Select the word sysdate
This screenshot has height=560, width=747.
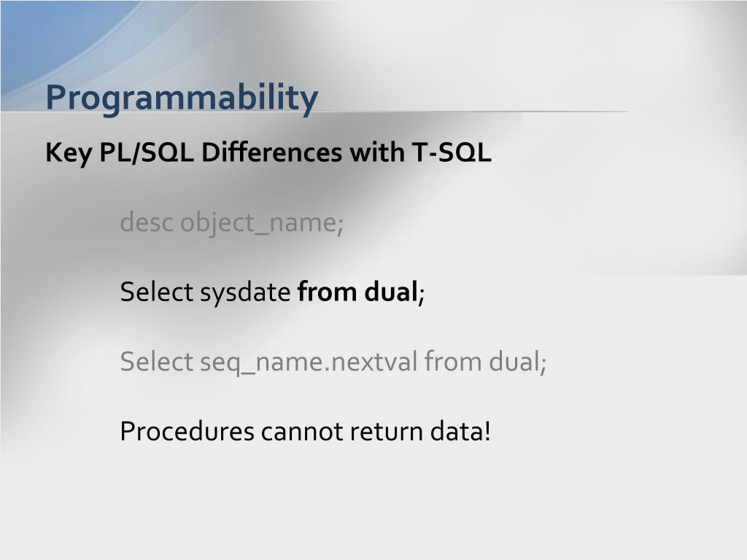[245, 292]
